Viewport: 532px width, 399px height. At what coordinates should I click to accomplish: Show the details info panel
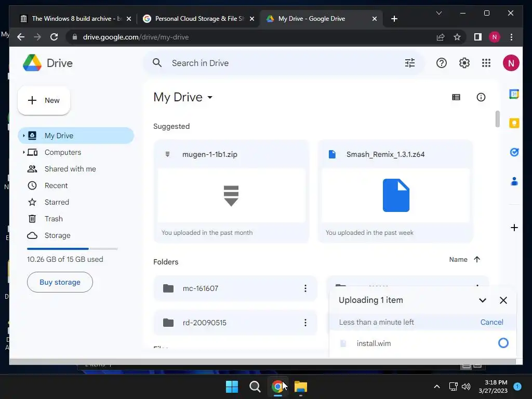pyautogui.click(x=481, y=97)
